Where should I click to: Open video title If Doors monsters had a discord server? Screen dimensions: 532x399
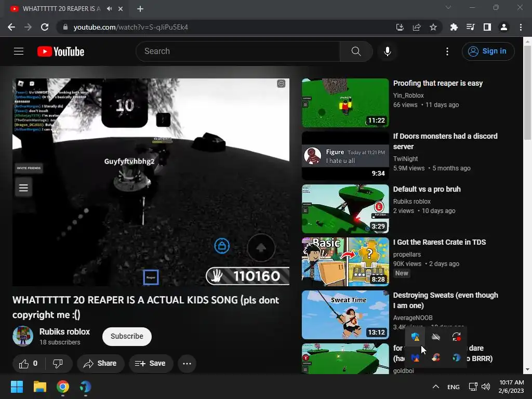[445, 141]
